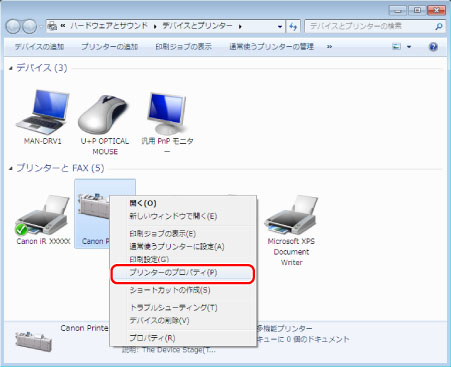Click the back navigation arrow button

coord(13,26)
